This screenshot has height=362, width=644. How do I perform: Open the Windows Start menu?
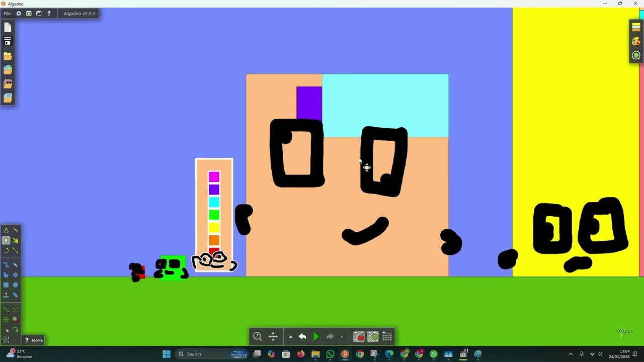click(167, 354)
